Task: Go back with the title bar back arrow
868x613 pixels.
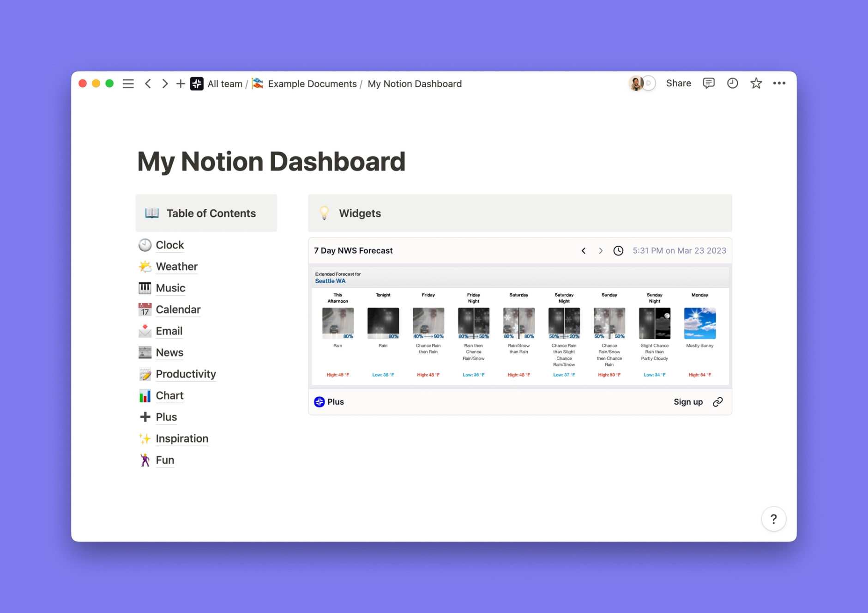Action: click(148, 84)
